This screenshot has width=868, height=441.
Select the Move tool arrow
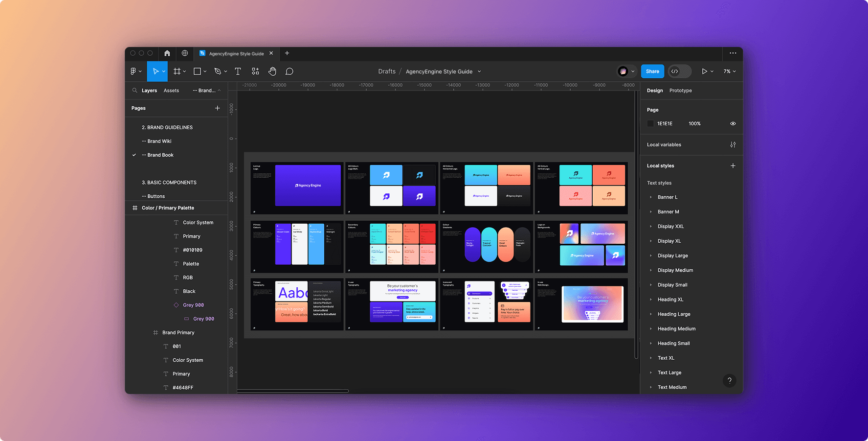pos(156,71)
